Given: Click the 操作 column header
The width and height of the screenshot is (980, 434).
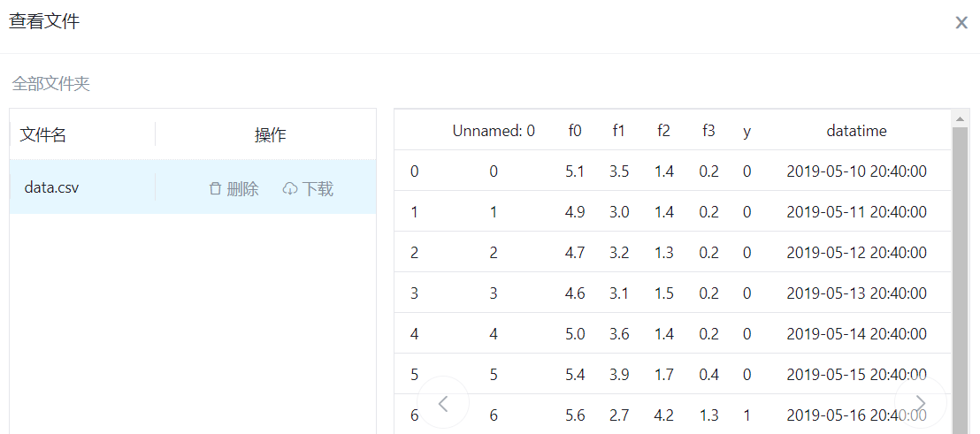Looking at the screenshot, I should click(270, 135).
